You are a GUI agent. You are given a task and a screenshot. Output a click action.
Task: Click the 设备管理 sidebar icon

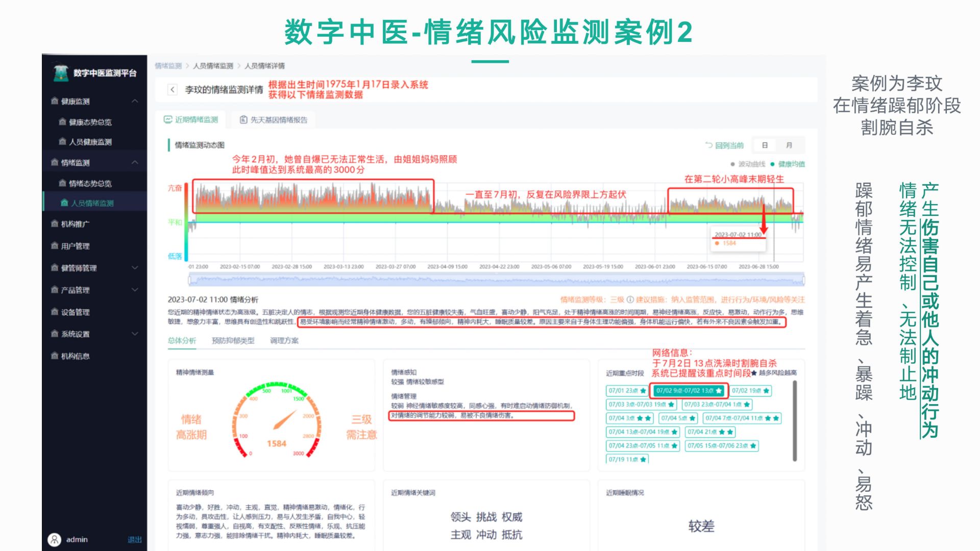click(55, 312)
